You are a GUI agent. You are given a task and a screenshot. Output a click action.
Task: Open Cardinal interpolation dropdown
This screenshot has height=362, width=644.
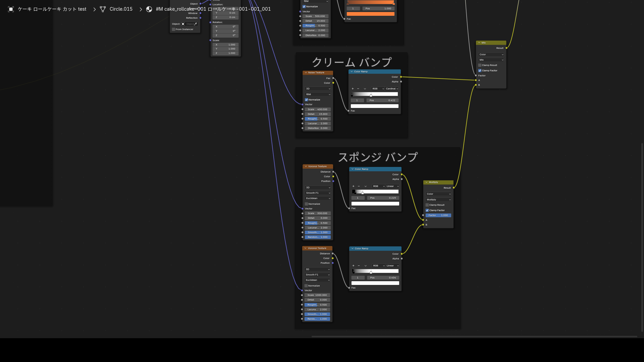pos(392,89)
